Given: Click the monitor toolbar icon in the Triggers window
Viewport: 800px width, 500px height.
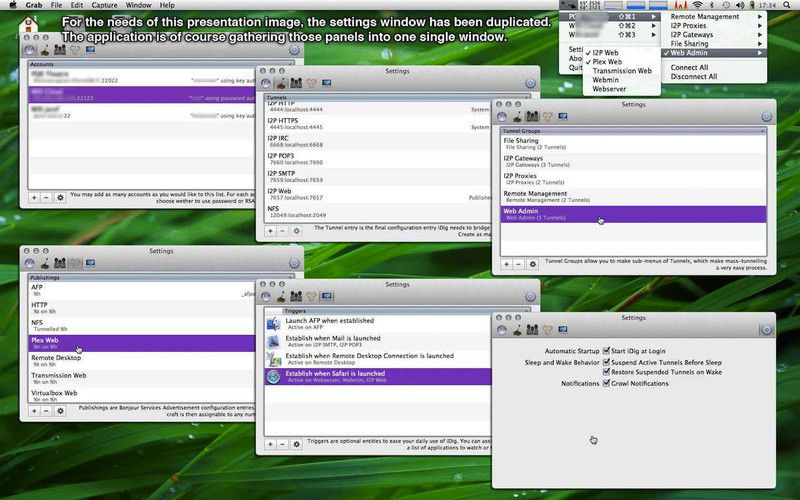Looking at the screenshot, I should click(327, 296).
